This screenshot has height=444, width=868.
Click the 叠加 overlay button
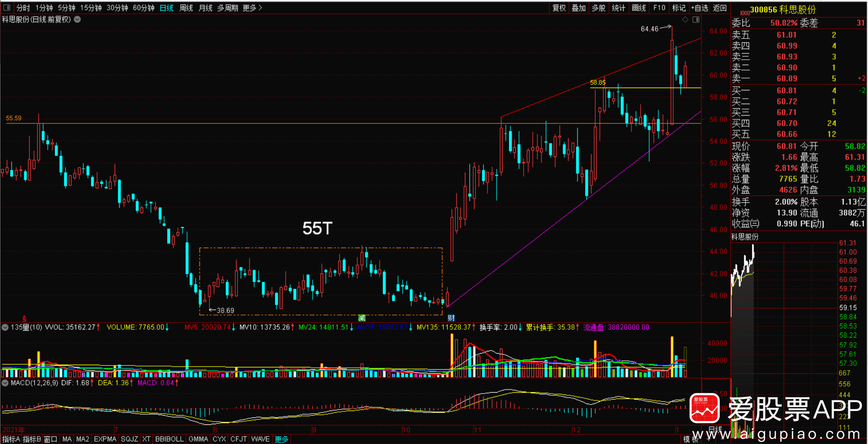pos(579,8)
